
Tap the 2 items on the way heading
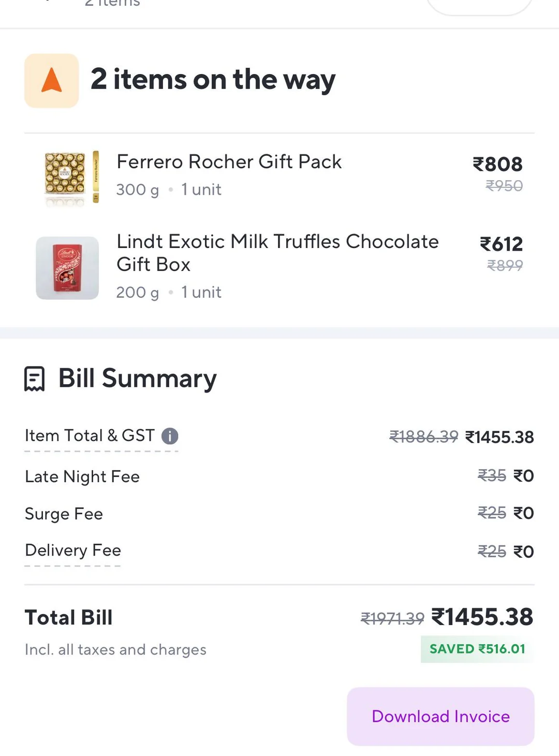click(213, 80)
